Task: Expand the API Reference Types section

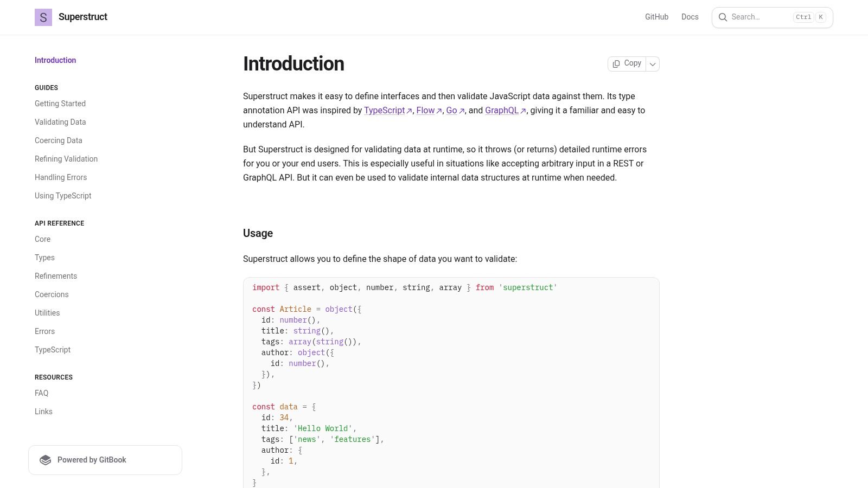Action: pyautogui.click(x=44, y=258)
